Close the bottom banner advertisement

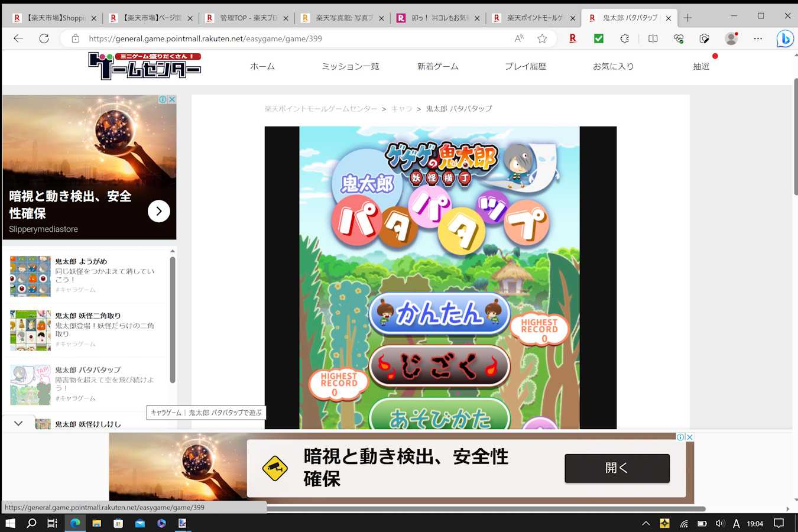(689, 437)
